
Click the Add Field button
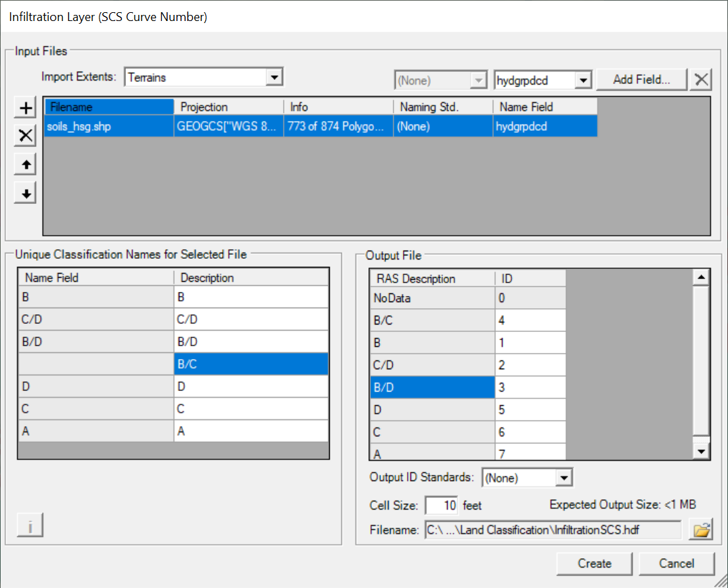[641, 80]
